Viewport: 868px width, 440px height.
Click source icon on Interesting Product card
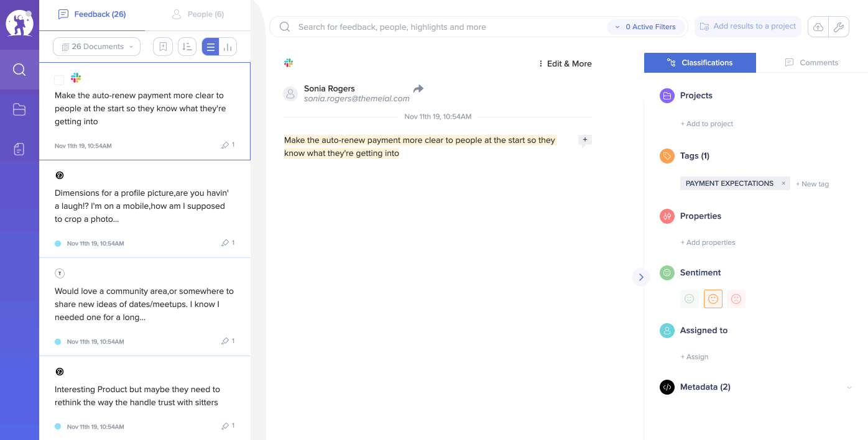(x=60, y=372)
